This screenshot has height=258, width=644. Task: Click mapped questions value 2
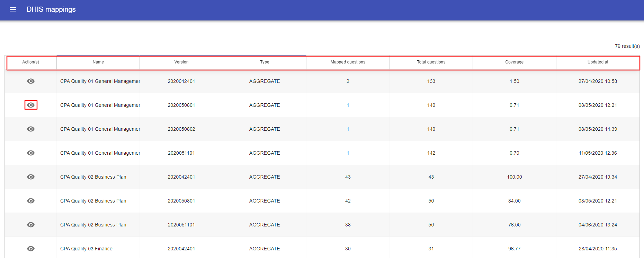click(348, 81)
